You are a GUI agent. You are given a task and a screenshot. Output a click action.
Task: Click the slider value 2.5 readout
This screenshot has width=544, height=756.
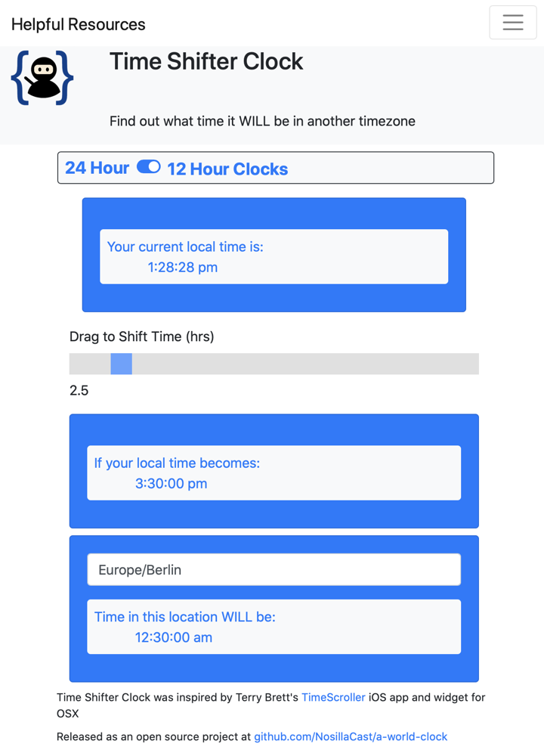[x=79, y=390]
